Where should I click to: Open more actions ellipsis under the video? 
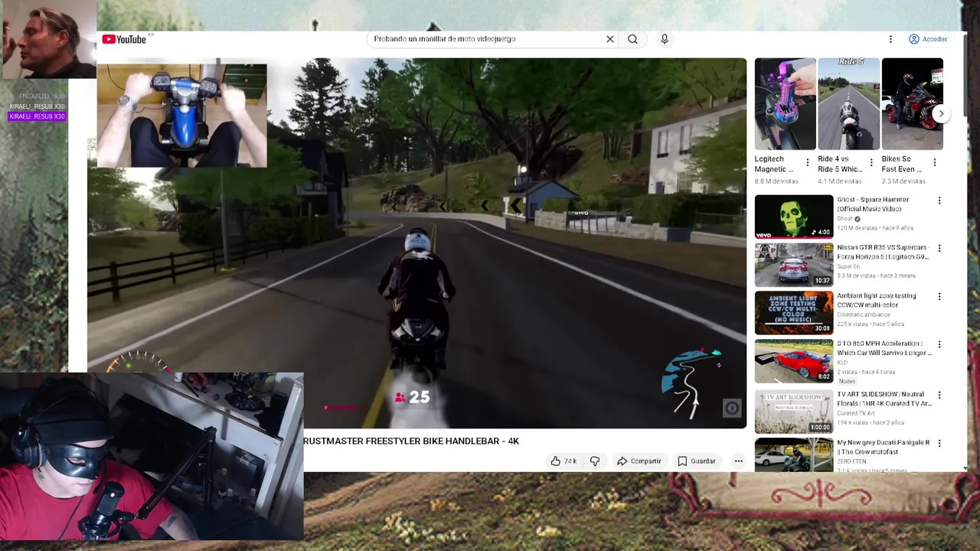[739, 461]
